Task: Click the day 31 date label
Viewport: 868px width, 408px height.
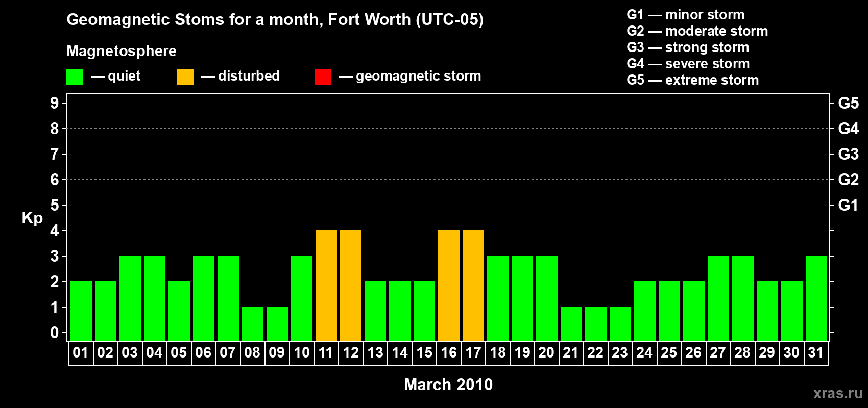Action: [x=816, y=352]
